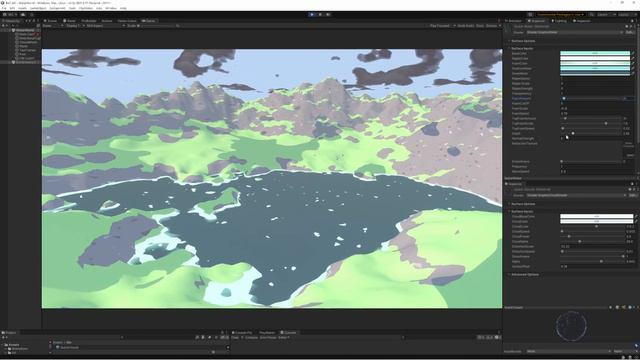The height and width of the screenshot is (360, 640).
Task: Open the Help menu
Action: click(123, 8)
